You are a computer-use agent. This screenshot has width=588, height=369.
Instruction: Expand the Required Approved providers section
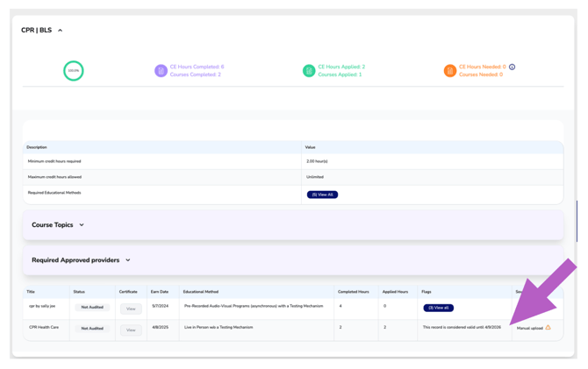click(x=128, y=260)
